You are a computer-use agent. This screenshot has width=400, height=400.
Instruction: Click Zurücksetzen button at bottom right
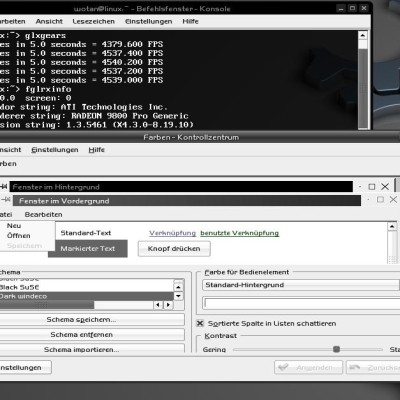tap(373, 367)
